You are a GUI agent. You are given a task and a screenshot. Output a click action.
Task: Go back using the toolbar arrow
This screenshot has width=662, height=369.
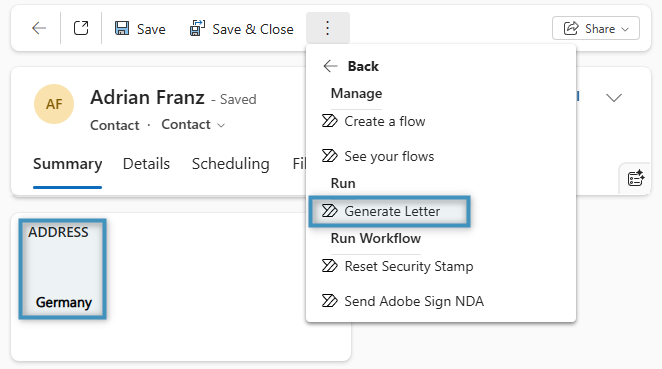tap(39, 28)
